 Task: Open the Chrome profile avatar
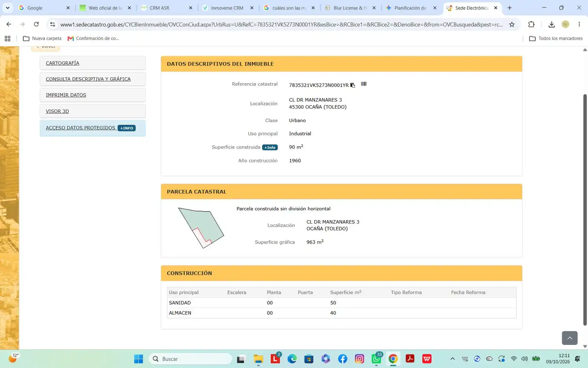pos(565,24)
